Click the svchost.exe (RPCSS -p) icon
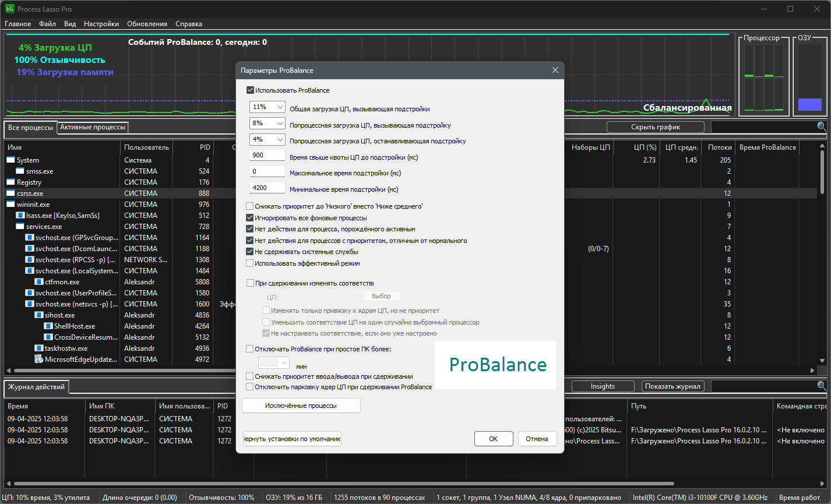831x504 pixels. [x=30, y=260]
